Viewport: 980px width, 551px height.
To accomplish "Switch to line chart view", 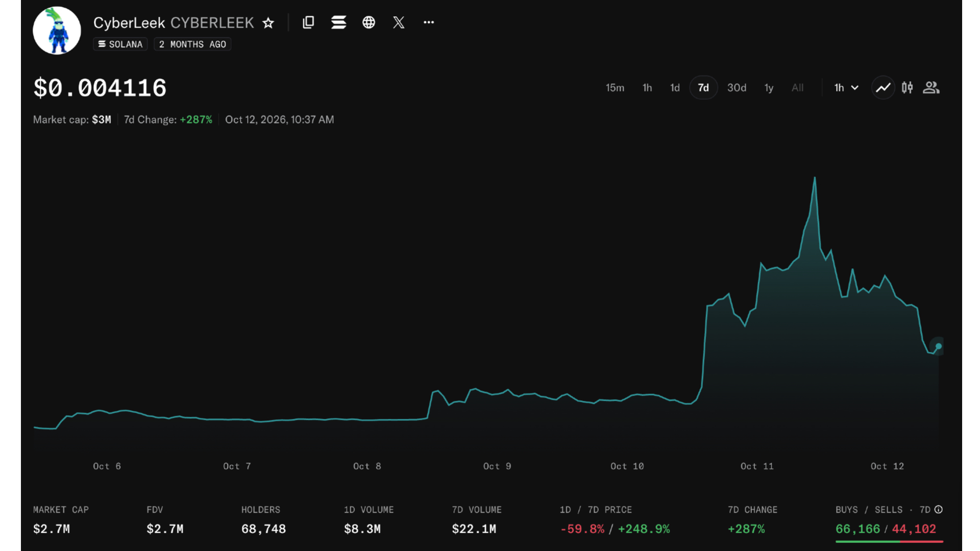I will click(x=883, y=88).
